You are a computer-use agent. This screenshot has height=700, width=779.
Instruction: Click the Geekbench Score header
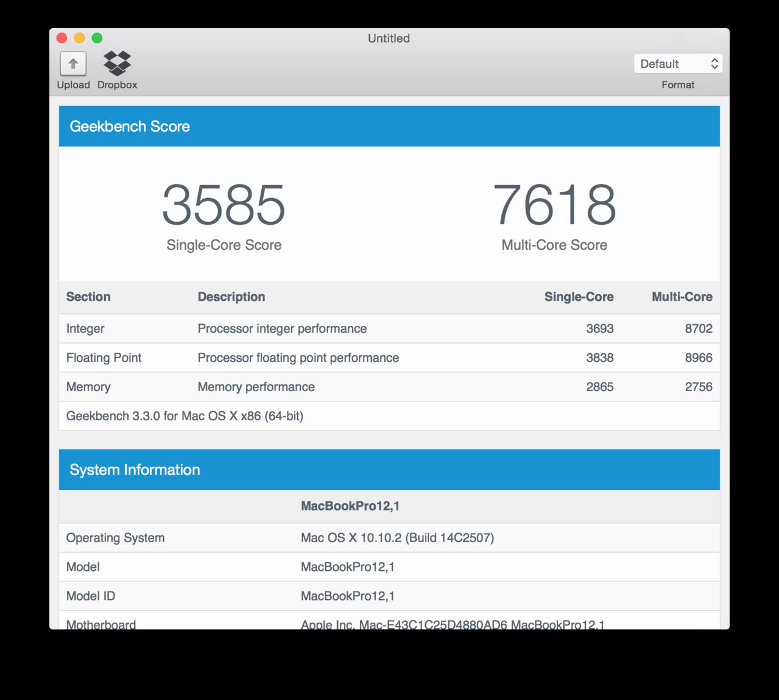(x=389, y=126)
